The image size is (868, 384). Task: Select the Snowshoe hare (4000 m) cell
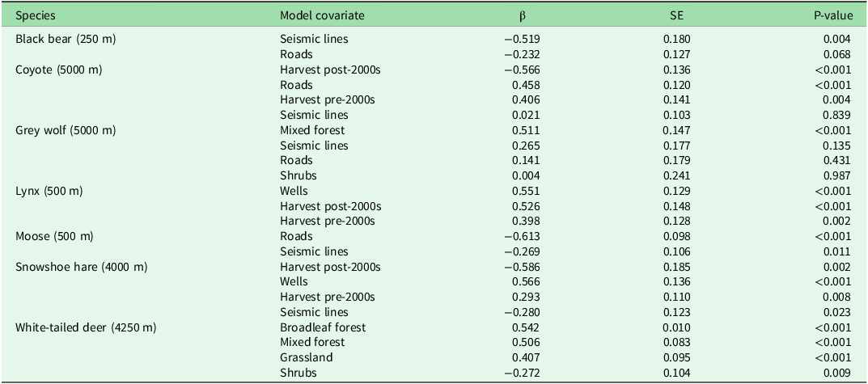point(82,267)
